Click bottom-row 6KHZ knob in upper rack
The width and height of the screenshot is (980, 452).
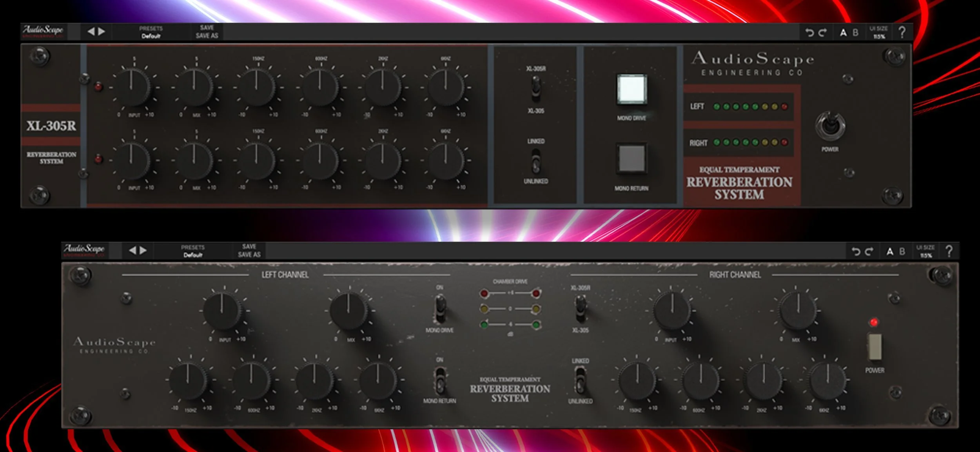pos(445,160)
